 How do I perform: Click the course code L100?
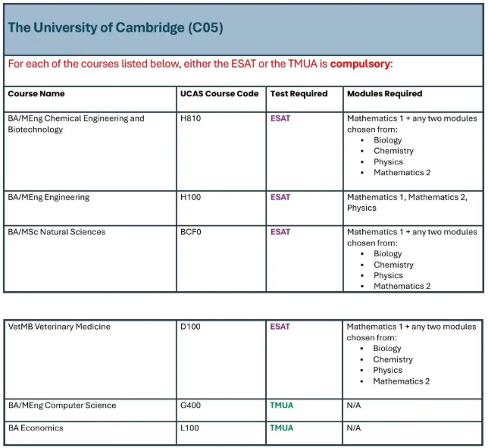click(189, 428)
